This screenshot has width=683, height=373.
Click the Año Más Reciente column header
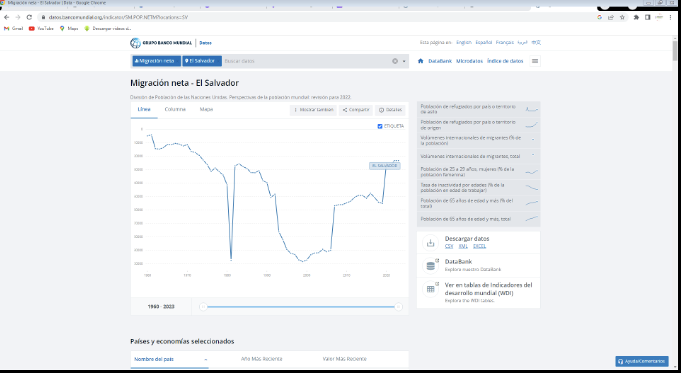[262, 359]
